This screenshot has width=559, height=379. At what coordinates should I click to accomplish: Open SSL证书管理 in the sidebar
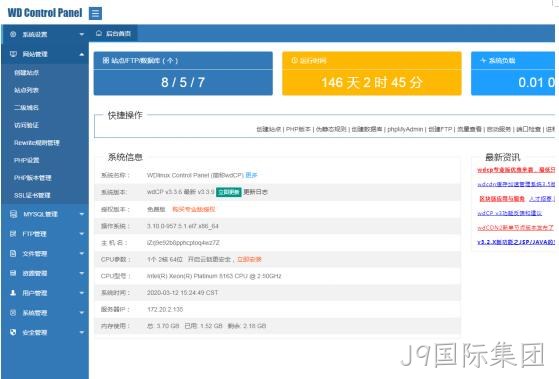(32, 195)
